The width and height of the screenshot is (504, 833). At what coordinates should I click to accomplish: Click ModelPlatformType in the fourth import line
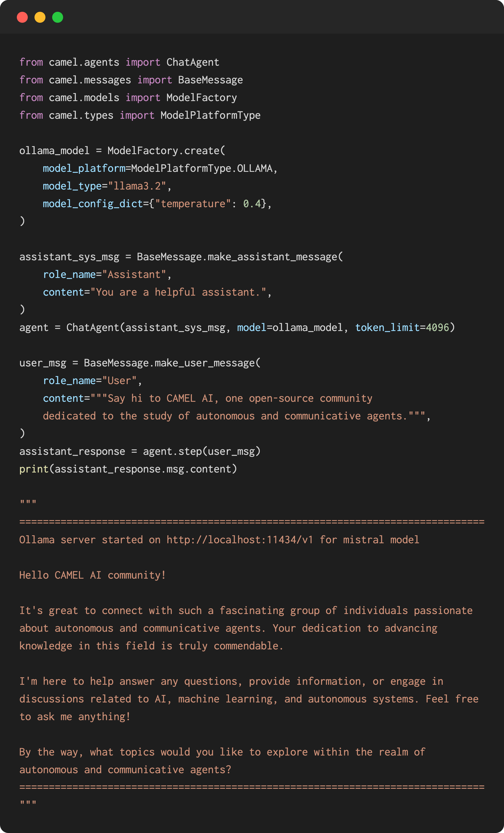click(210, 115)
